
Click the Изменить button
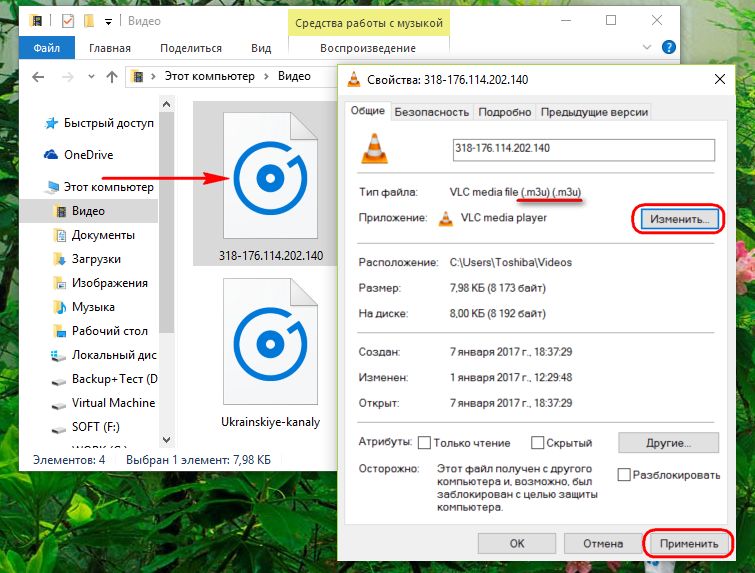tap(679, 219)
